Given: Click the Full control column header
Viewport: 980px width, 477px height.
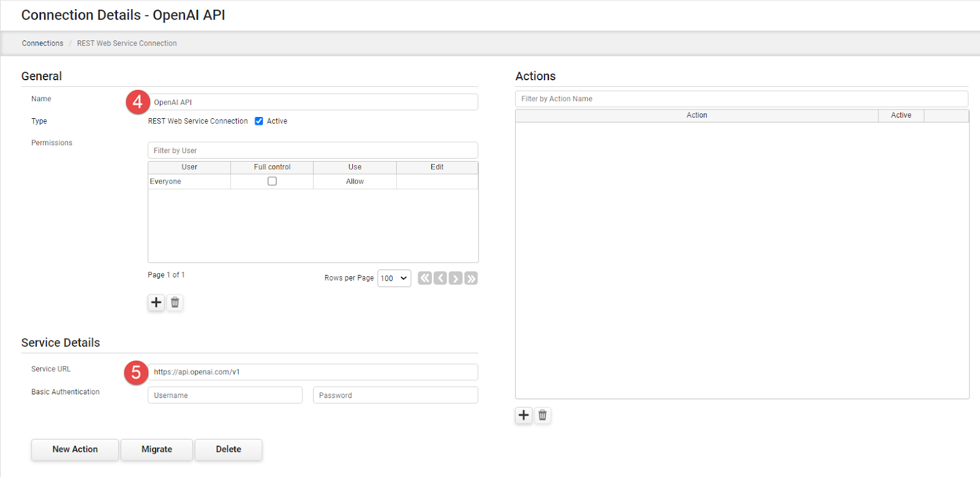Looking at the screenshot, I should pyautogui.click(x=272, y=167).
